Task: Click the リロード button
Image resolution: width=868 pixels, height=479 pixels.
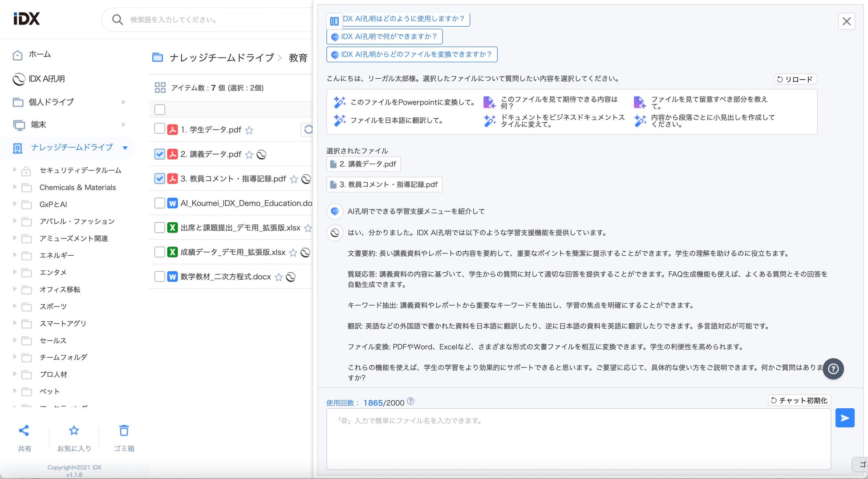Action: [x=796, y=79]
